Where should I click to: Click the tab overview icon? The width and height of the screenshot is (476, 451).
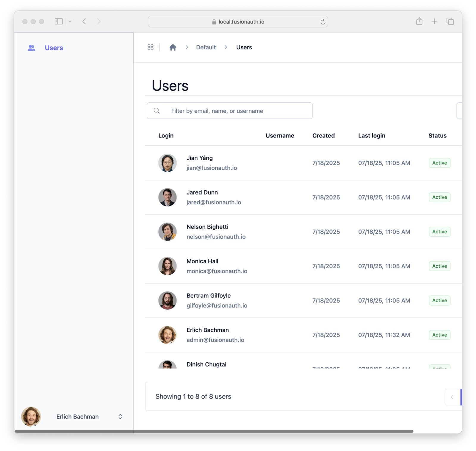(450, 21)
